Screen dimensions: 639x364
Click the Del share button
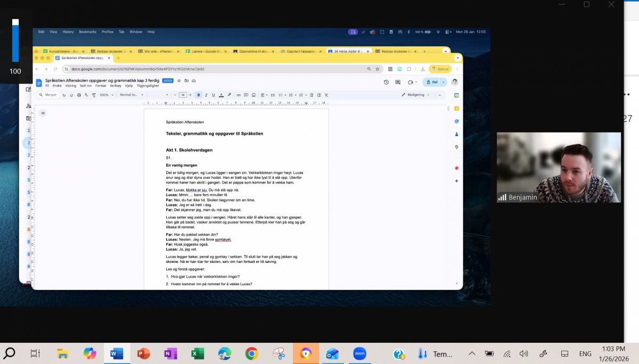[x=432, y=82]
